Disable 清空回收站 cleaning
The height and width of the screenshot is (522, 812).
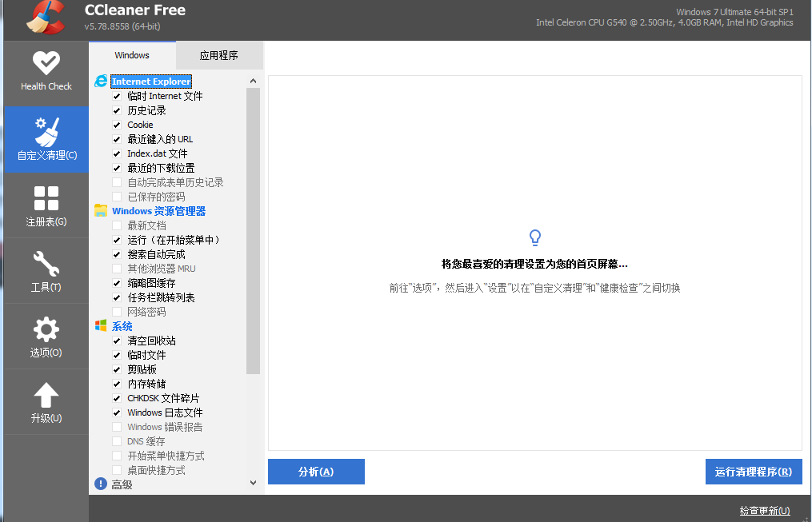tap(117, 340)
